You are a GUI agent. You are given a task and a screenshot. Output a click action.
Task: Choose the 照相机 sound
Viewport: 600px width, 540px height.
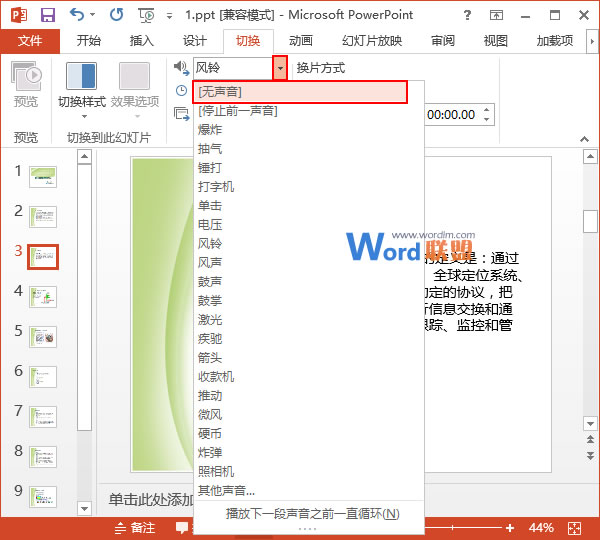tap(309, 471)
